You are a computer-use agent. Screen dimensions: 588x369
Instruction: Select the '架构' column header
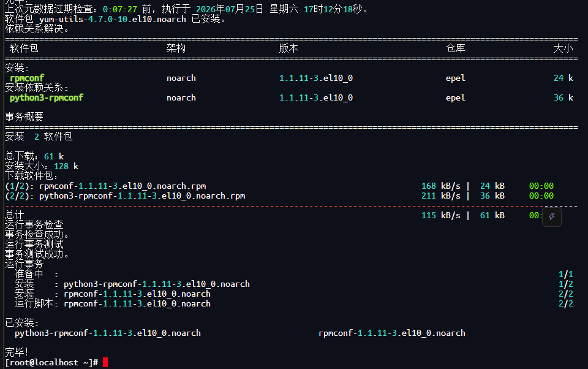tap(176, 48)
